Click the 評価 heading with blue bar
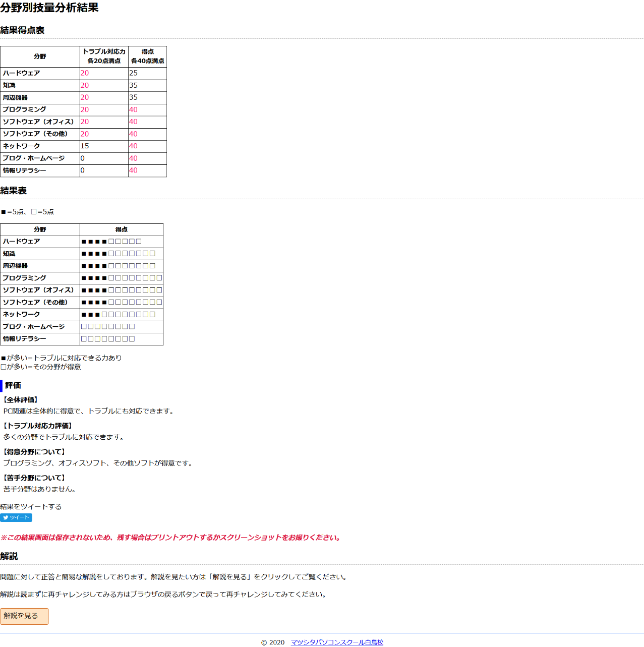644x647 pixels. pyautogui.click(x=13, y=386)
